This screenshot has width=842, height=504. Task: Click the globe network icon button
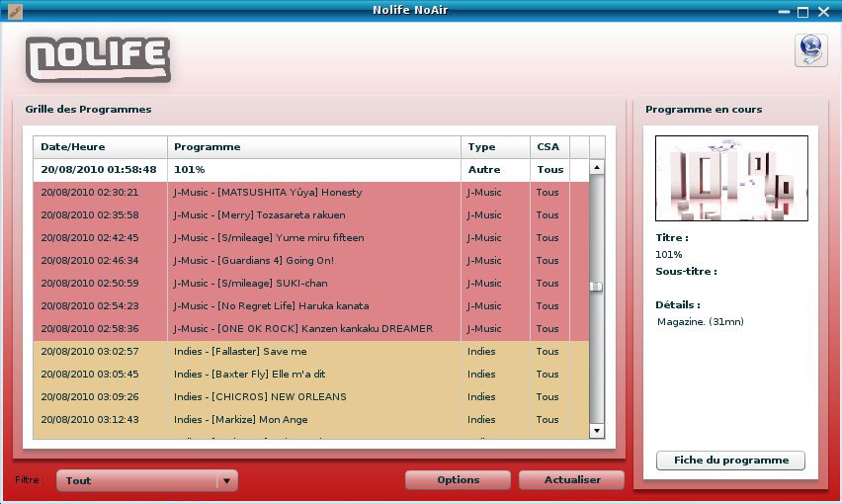coord(810,50)
